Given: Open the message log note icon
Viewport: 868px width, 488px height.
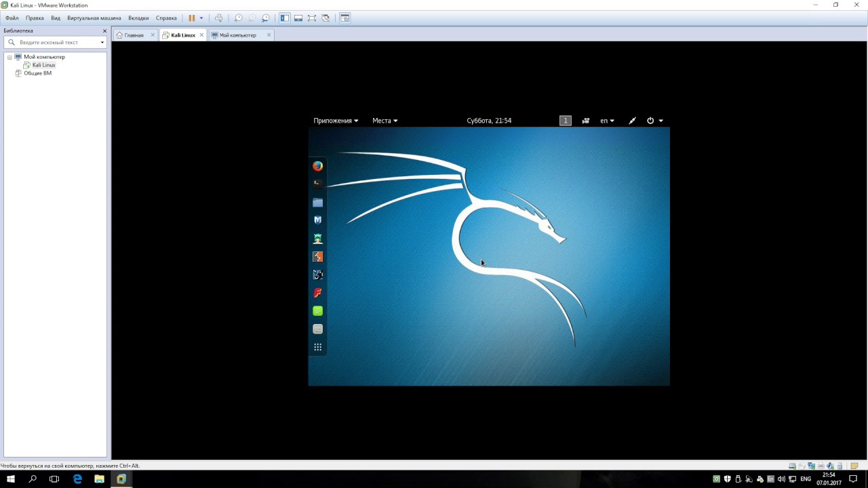Looking at the screenshot, I should pyautogui.click(x=854, y=466).
